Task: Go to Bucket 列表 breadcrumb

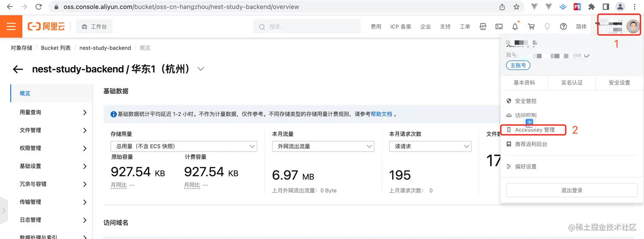Action: [56, 48]
